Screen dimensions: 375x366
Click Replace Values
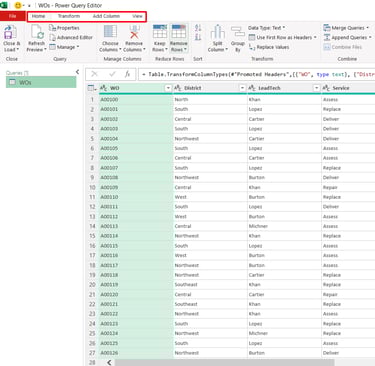pyautogui.click(x=269, y=47)
